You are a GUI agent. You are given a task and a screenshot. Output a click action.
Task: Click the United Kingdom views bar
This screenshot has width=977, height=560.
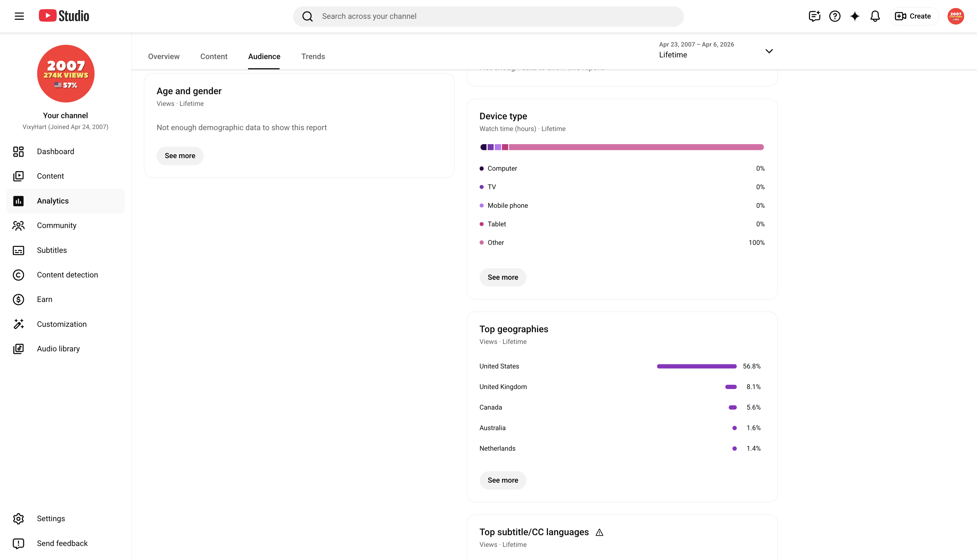click(x=731, y=387)
